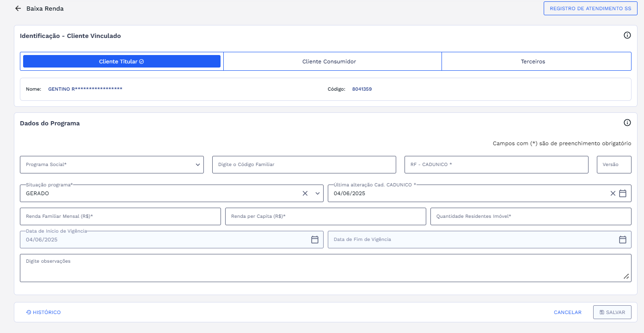
Task: Open calendar for Data de Início de Vigência
Action: point(315,240)
